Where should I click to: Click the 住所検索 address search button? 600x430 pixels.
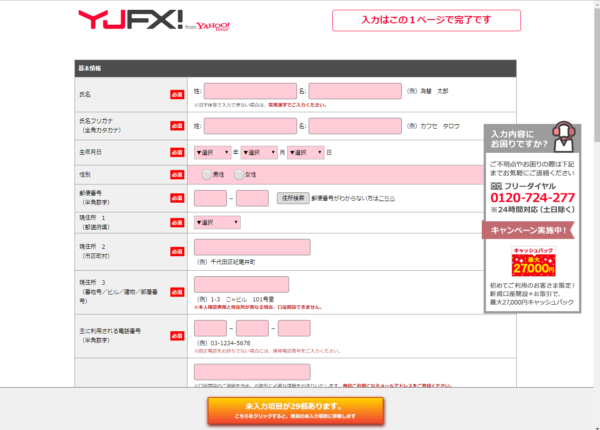pos(291,198)
